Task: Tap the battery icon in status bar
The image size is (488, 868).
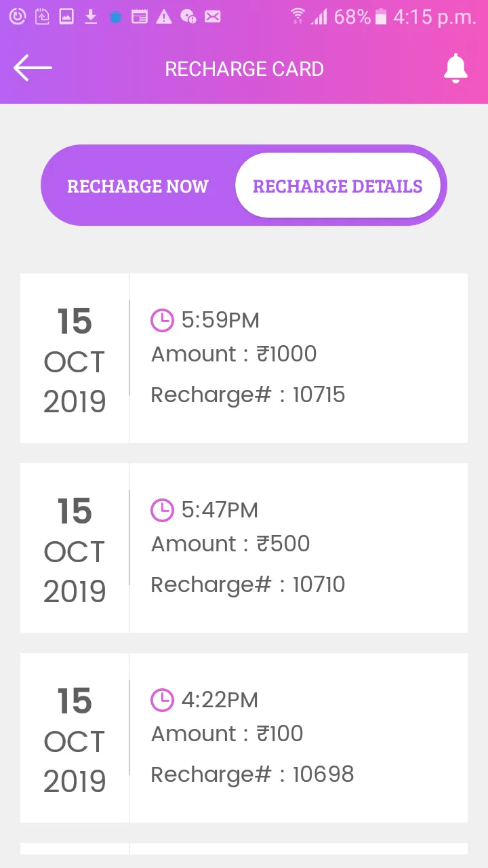Action: 381,17
